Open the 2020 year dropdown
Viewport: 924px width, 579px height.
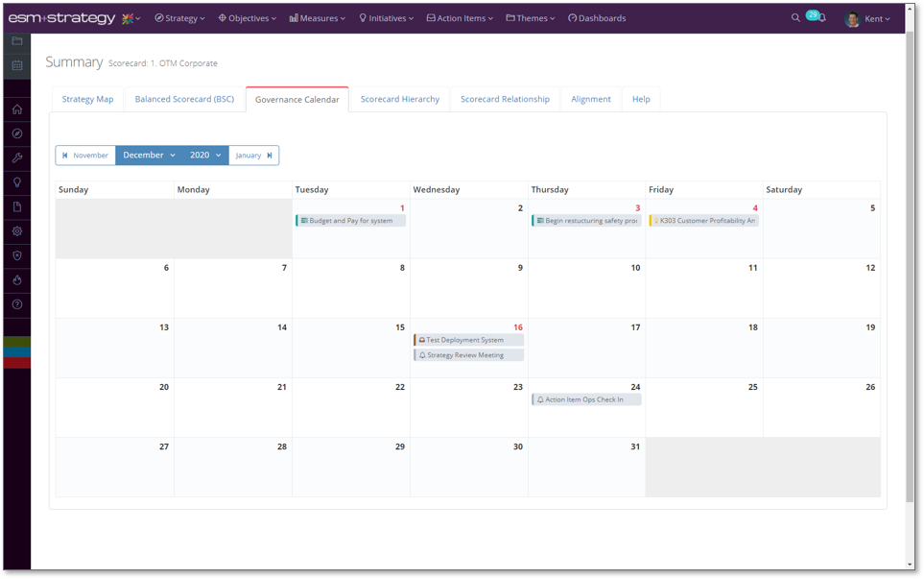coord(205,156)
